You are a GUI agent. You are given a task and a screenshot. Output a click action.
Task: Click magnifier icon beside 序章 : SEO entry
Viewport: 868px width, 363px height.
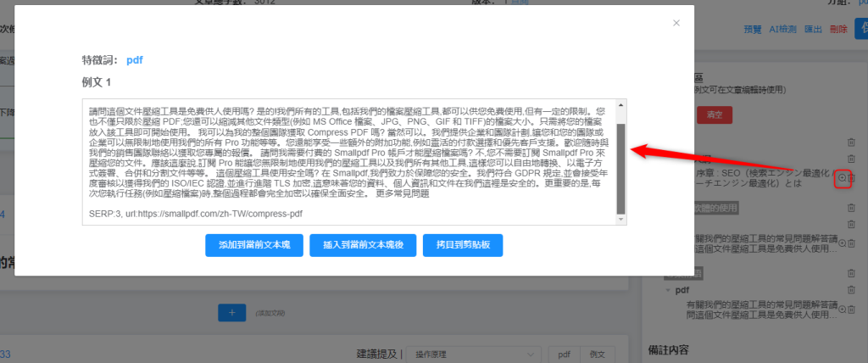coord(842,178)
